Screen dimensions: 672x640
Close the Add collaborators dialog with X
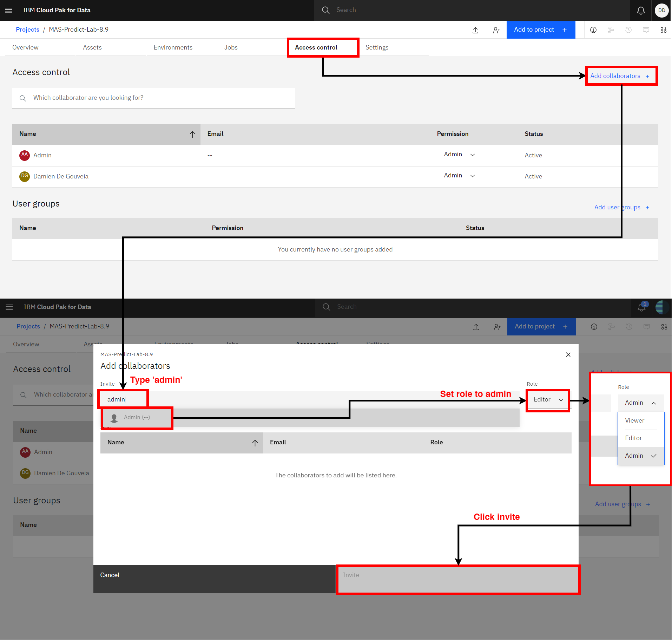[568, 355]
